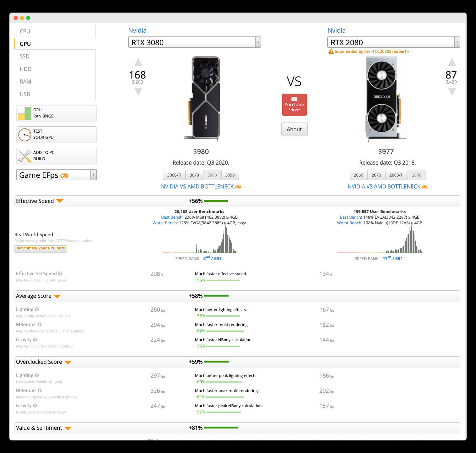
Task: Collapse the Overclocked Score section
Action: (x=68, y=362)
